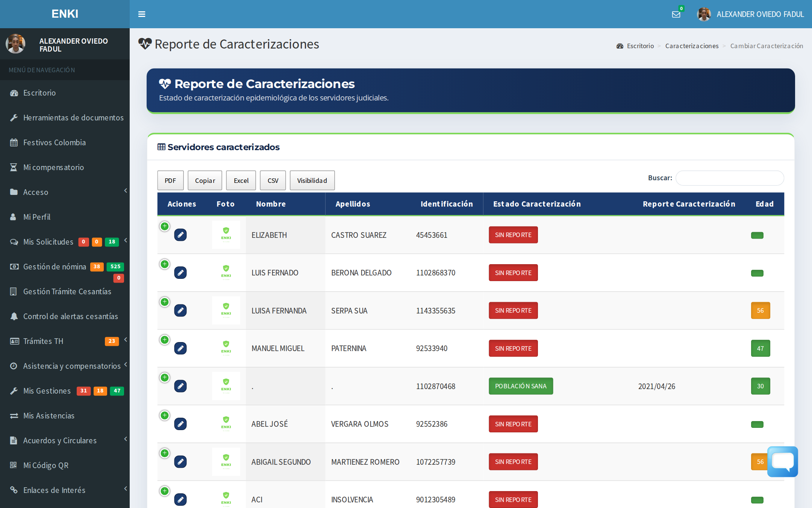
Task: Open the Visibilidad column options
Action: pyautogui.click(x=312, y=181)
